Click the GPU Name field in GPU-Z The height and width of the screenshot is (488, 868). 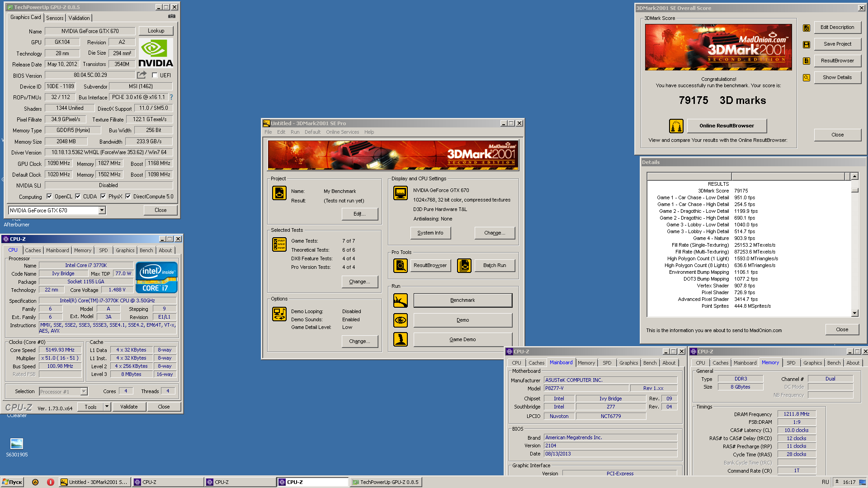point(90,31)
